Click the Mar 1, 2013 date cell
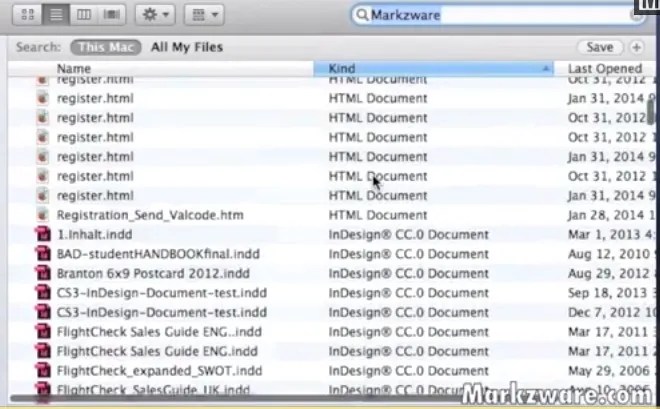 pos(612,234)
